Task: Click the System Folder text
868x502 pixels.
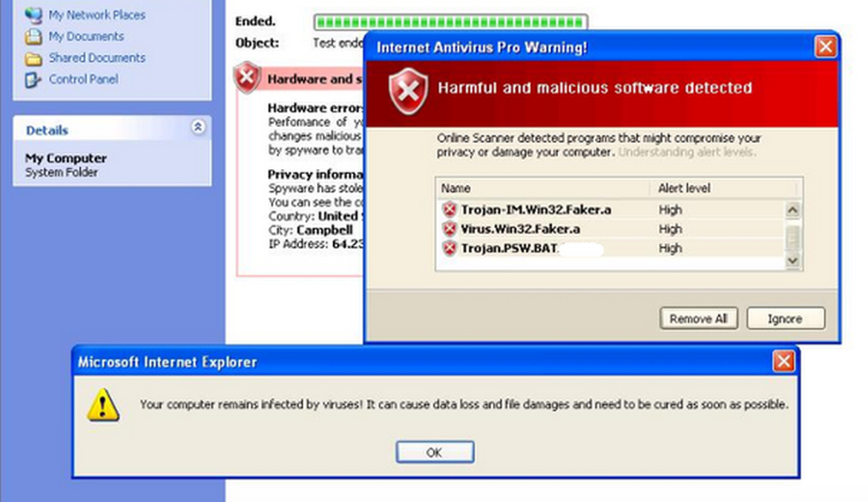Action: tap(62, 173)
